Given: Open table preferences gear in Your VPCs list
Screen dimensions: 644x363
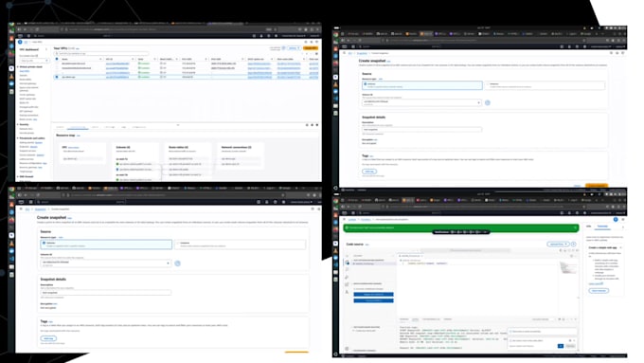Looking at the screenshot, I should [316, 53].
